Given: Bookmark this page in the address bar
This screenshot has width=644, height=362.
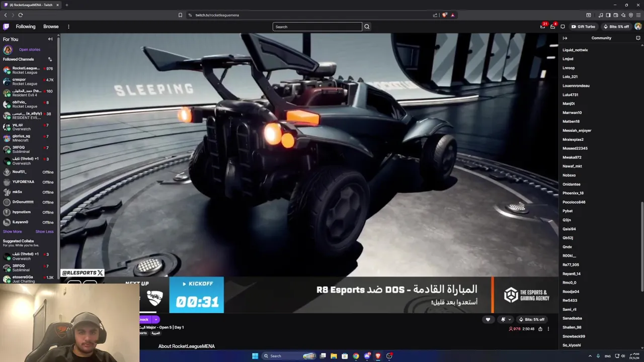Looking at the screenshot, I should pyautogui.click(x=180, y=15).
